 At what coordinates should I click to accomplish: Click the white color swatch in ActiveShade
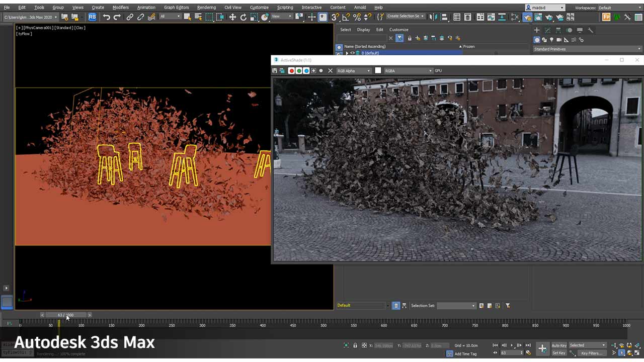pos(378,71)
